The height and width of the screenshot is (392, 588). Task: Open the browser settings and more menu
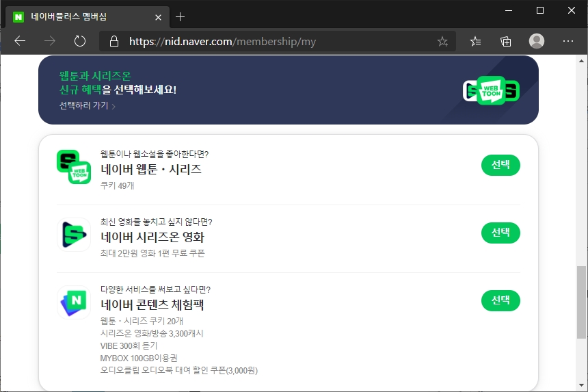click(x=568, y=41)
